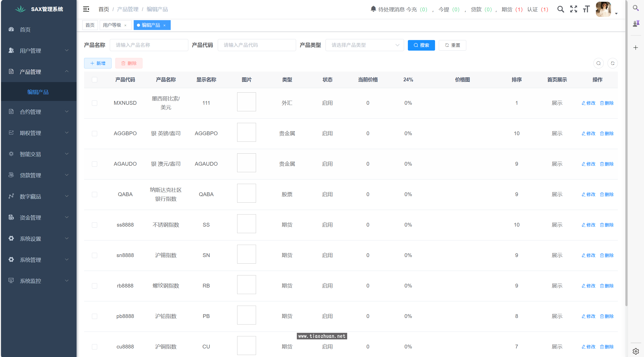644x357 pixels.
Task: Open the 产品类型 dropdown
Action: pos(364,45)
